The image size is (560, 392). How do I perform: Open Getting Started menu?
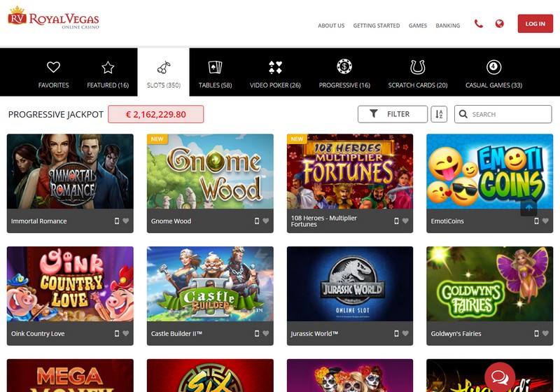[377, 26]
